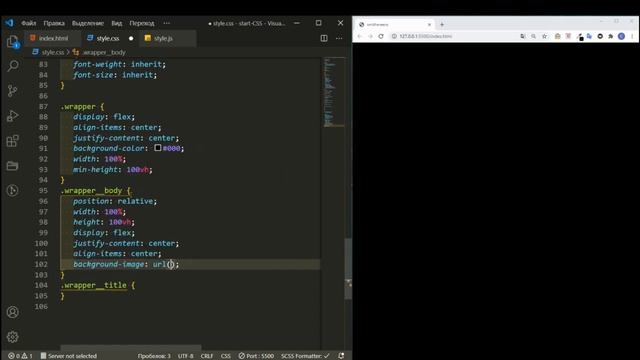Click Server not selected in status bar
The image size is (640, 360).
(69, 356)
